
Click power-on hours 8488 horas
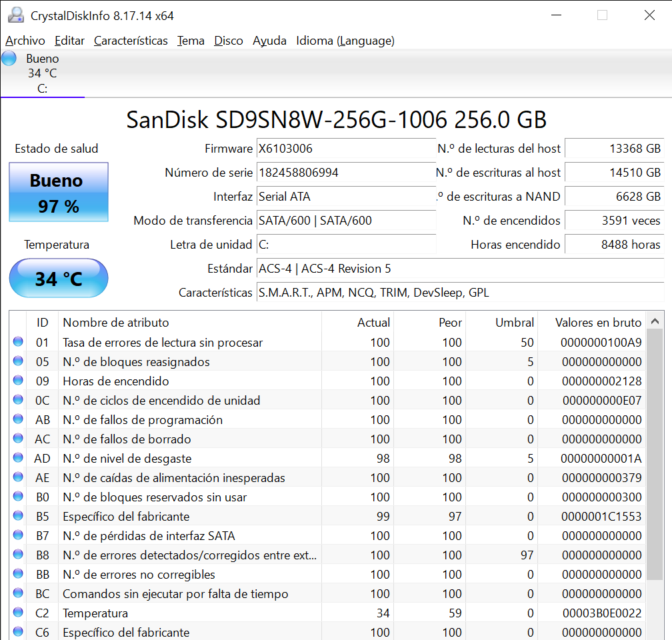[614, 245]
